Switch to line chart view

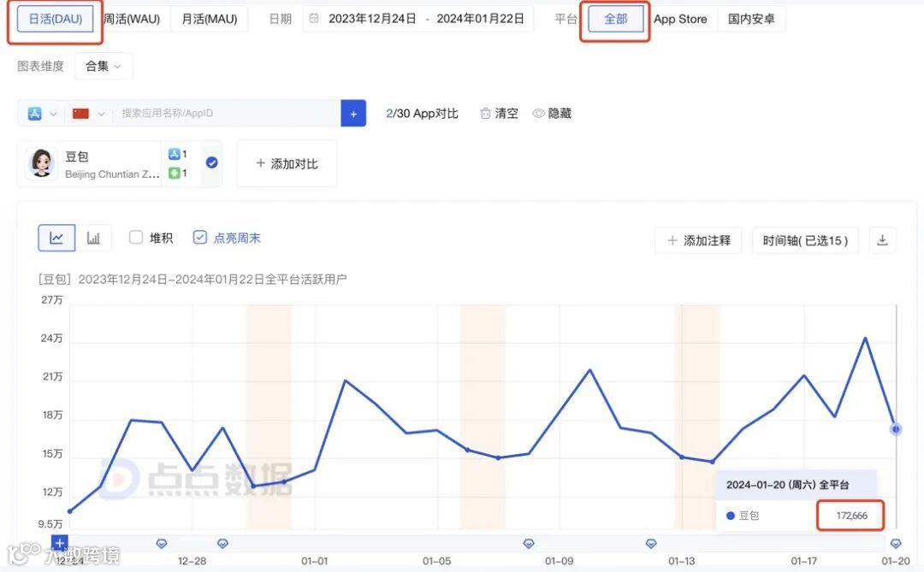(56, 238)
